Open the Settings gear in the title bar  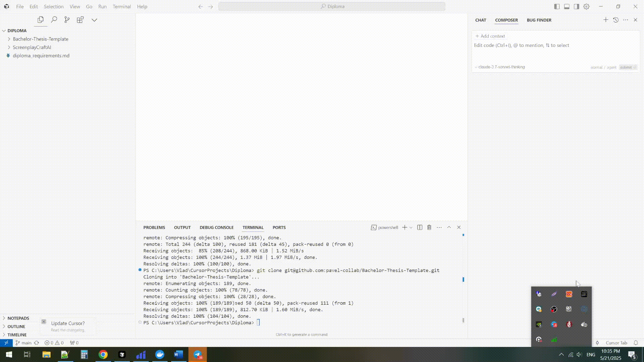(x=586, y=6)
